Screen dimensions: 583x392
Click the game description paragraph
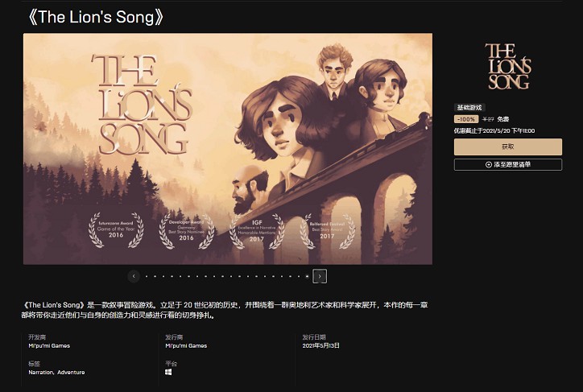tap(225, 310)
